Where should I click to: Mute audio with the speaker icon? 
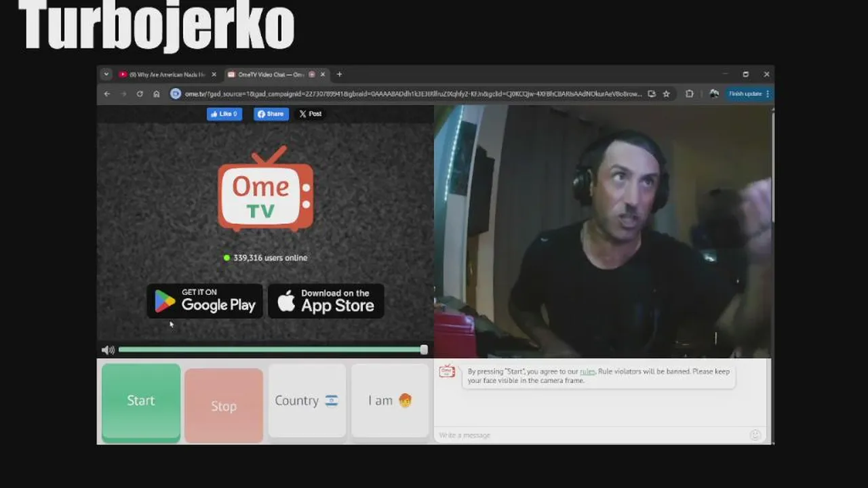pyautogui.click(x=107, y=350)
